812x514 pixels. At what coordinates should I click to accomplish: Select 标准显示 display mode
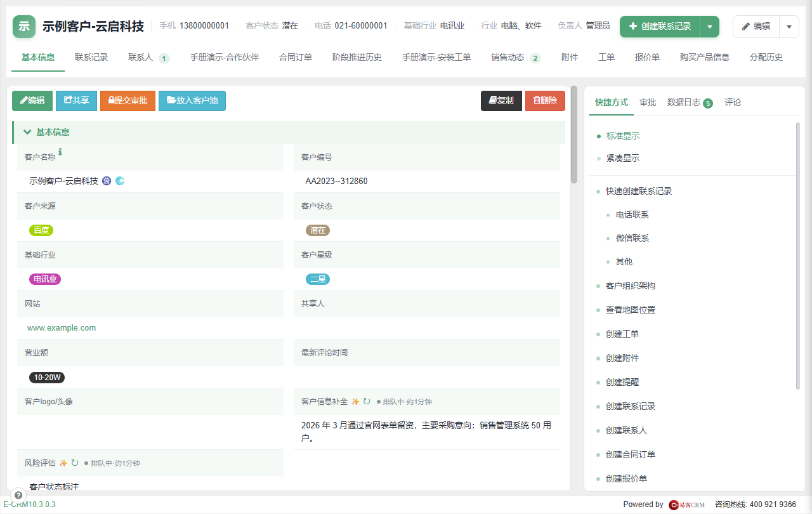pyautogui.click(x=622, y=136)
